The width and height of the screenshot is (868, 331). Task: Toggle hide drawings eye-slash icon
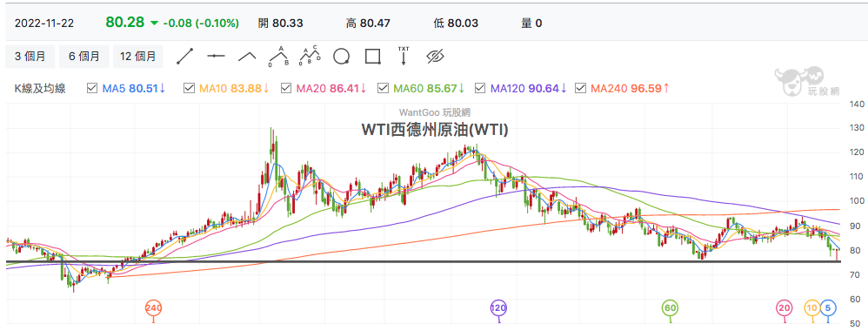coord(436,56)
